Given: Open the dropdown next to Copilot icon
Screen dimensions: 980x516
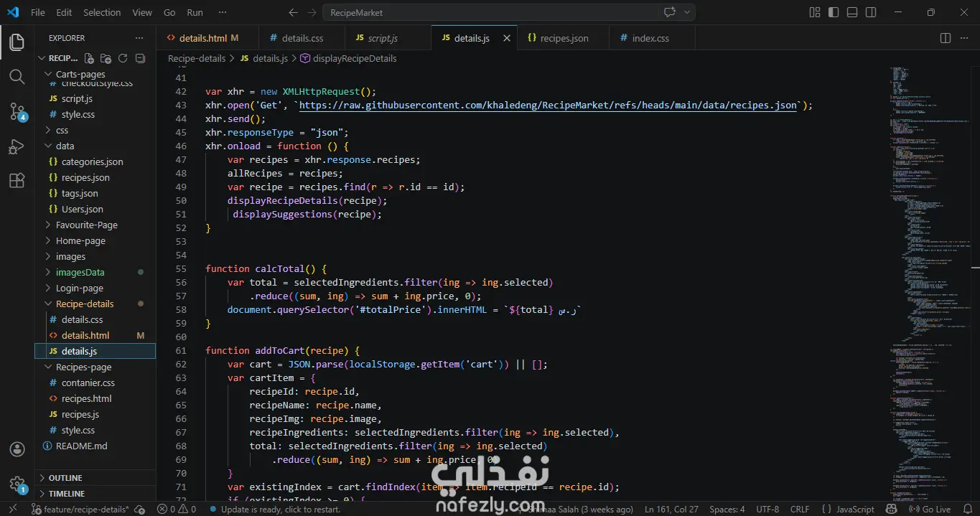Looking at the screenshot, I should pyautogui.click(x=687, y=12).
